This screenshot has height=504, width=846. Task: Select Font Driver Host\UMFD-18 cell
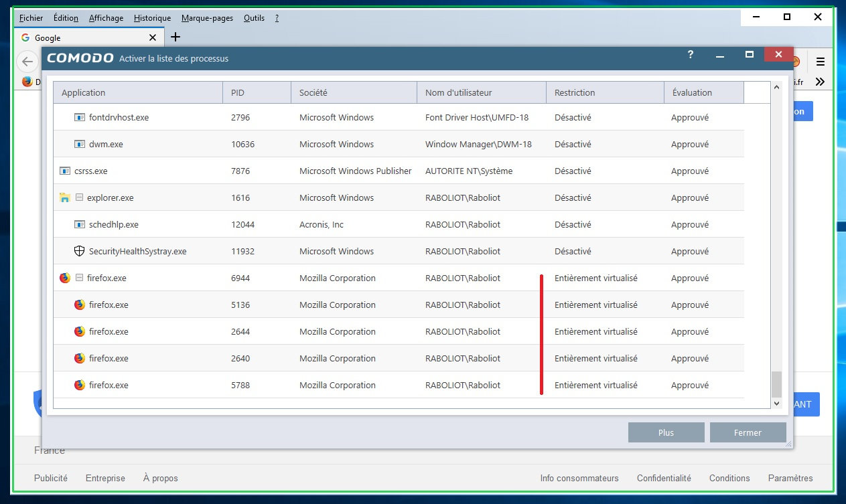(x=477, y=117)
